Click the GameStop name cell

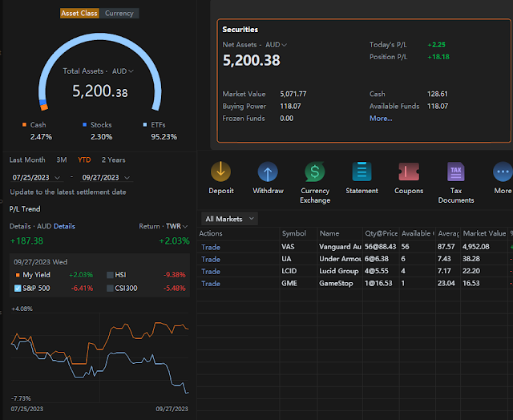coord(340,283)
